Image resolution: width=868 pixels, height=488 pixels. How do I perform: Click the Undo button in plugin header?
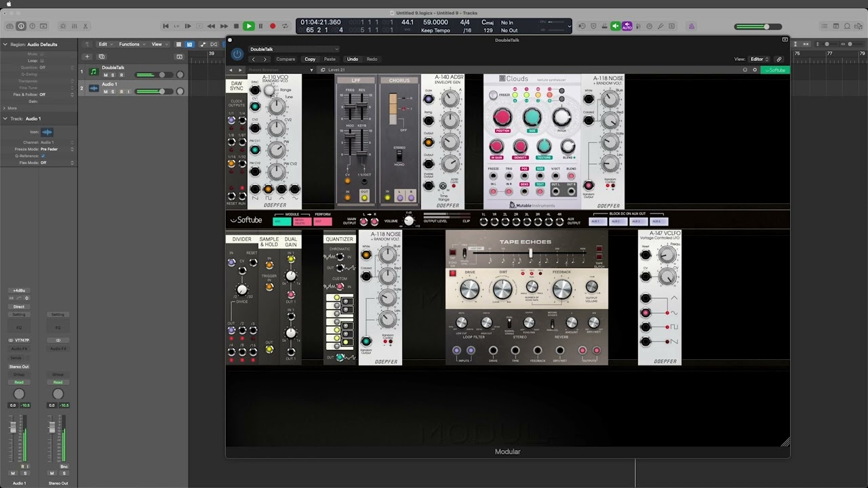tap(353, 59)
